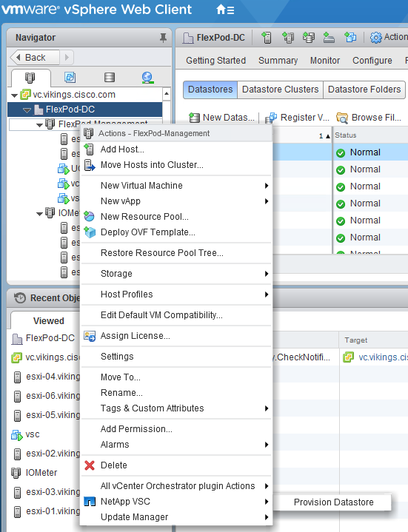Viewport: 408px width, 532px height.
Task: Open the Getting Started tab
Action: pyautogui.click(x=216, y=61)
